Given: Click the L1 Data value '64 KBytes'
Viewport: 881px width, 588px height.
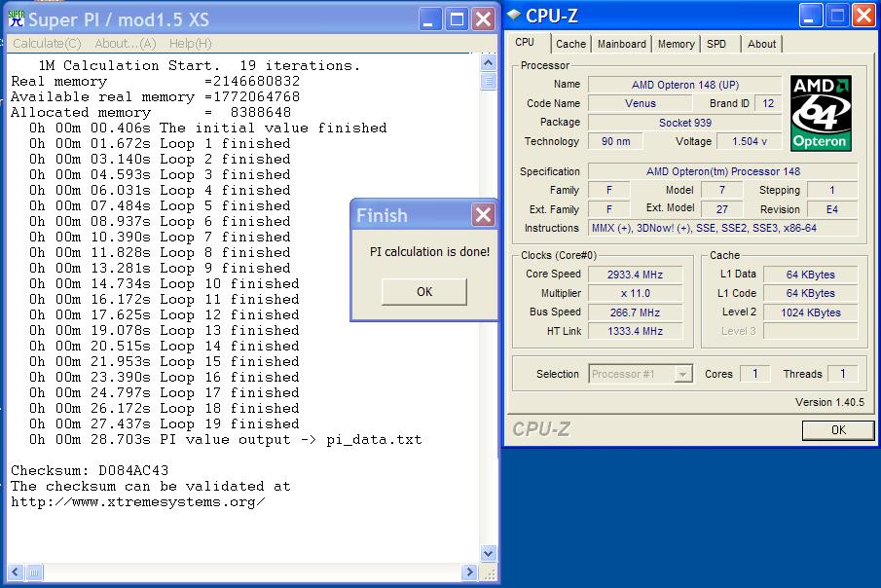Looking at the screenshot, I should [x=810, y=275].
